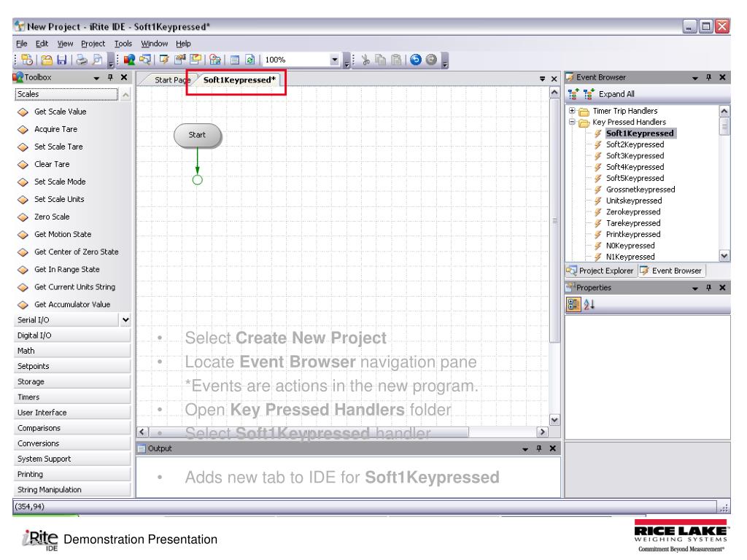Open the Project menu
This screenshot has width=747, height=560.
point(93,43)
